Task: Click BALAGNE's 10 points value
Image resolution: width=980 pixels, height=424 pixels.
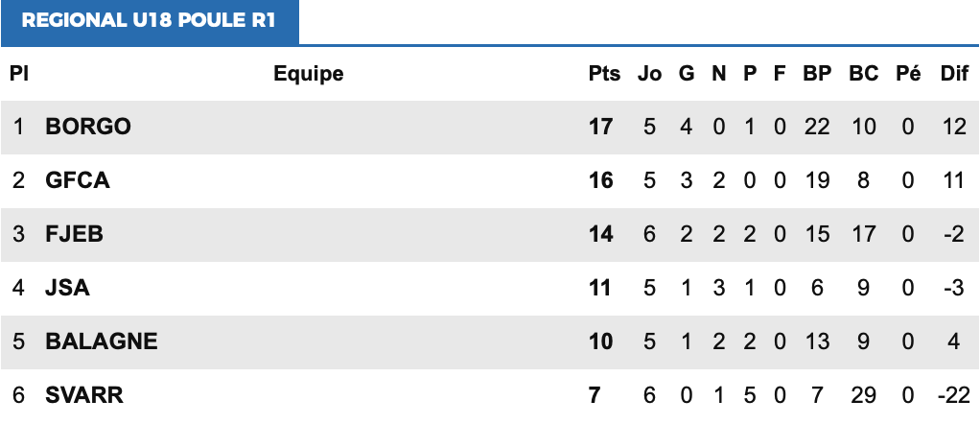Action: click(600, 342)
